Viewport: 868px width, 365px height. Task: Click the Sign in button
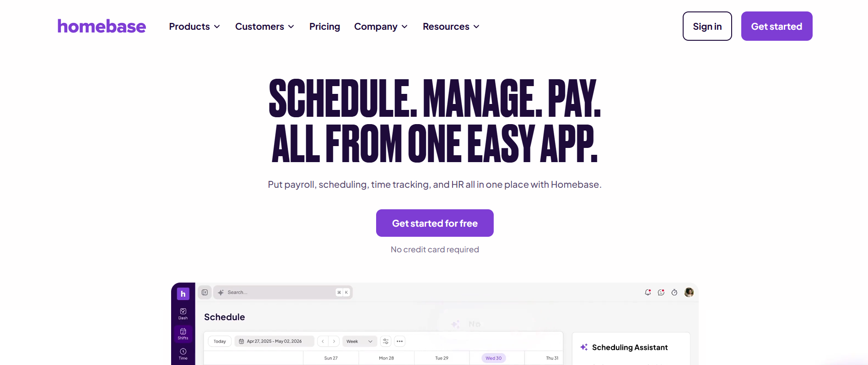click(x=707, y=26)
